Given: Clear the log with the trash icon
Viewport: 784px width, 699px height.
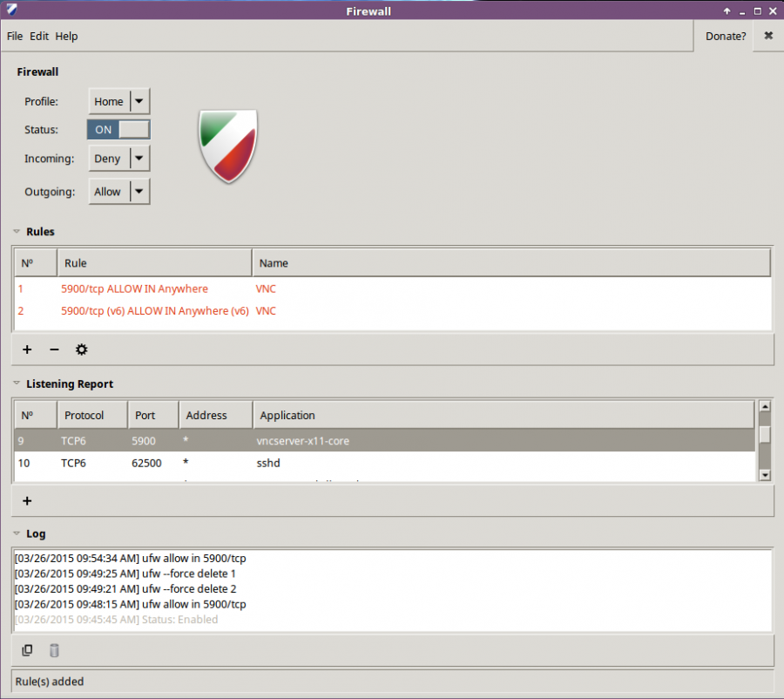Looking at the screenshot, I should 54,650.
